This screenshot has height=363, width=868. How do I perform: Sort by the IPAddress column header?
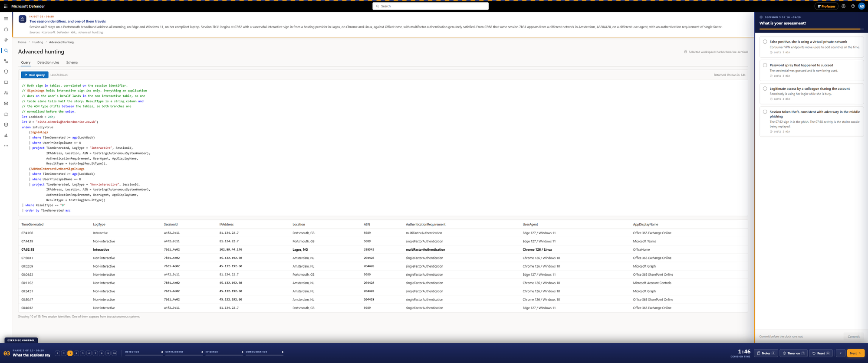pyautogui.click(x=227, y=225)
